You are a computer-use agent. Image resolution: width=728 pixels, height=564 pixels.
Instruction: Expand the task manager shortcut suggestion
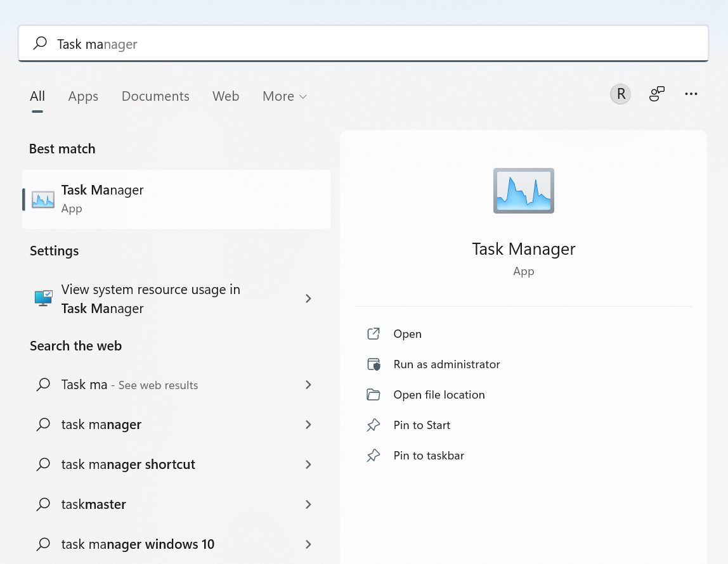click(308, 464)
